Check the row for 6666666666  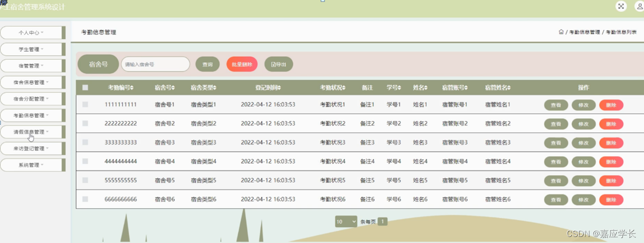click(85, 199)
